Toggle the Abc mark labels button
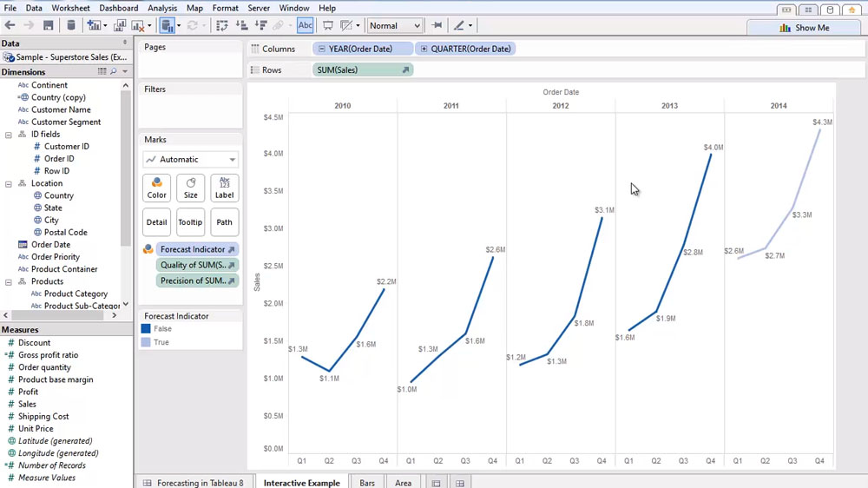This screenshot has width=868, height=488. (x=305, y=26)
